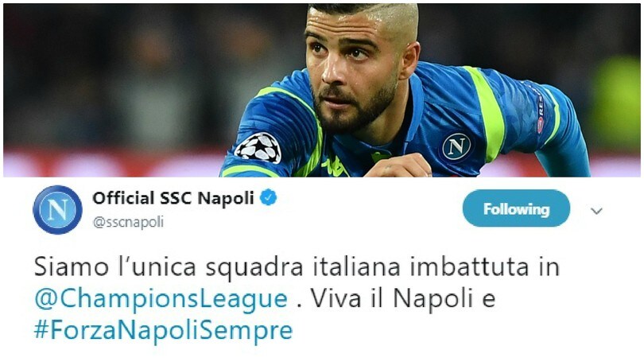Click the neon yellow shoulder stripe
Viewport: 644px width, 358px height.
pos(485,113)
